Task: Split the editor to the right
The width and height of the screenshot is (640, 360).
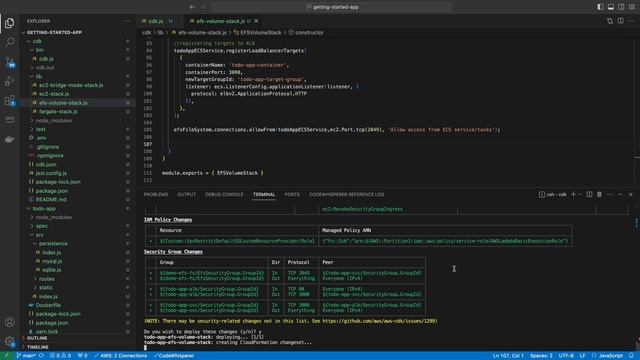Action: (x=620, y=21)
